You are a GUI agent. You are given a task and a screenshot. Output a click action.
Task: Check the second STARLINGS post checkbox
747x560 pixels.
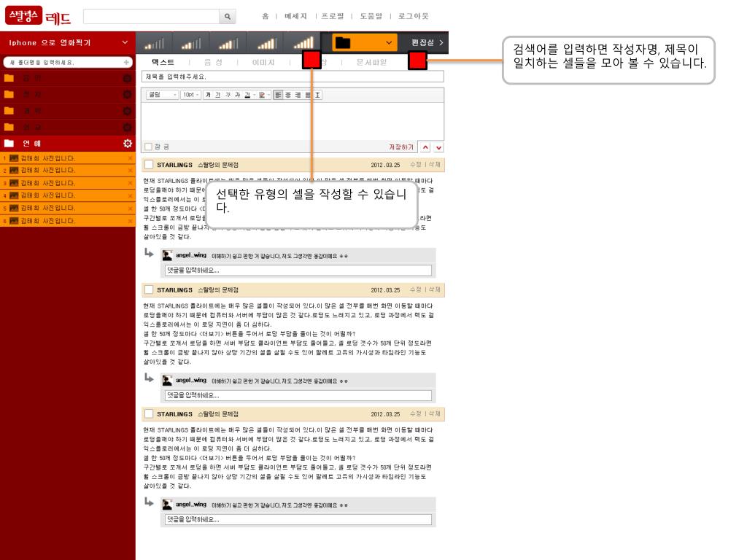coord(149,290)
